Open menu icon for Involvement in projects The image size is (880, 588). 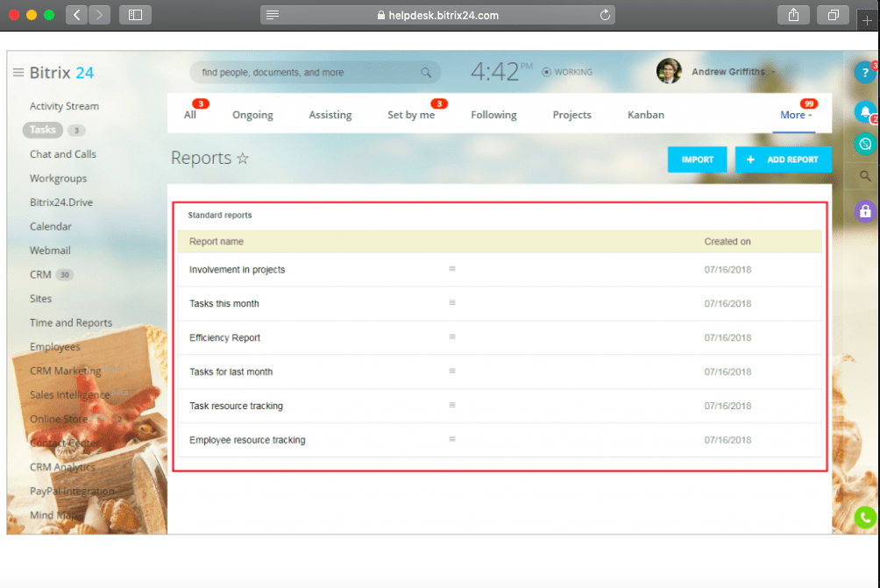click(451, 269)
